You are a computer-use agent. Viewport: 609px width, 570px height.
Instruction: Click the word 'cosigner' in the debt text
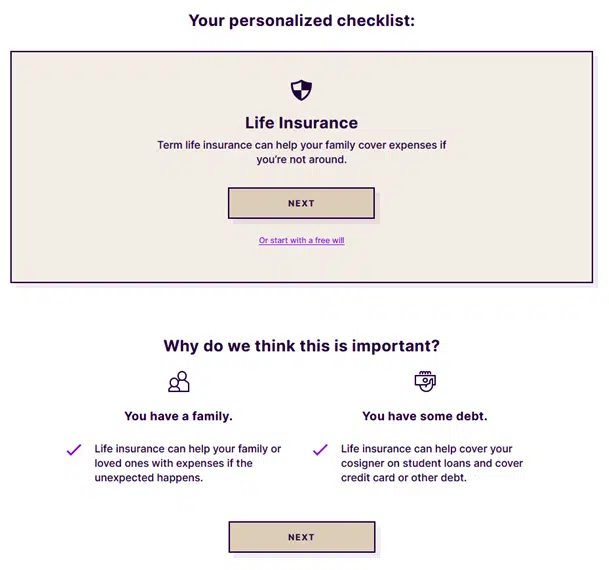(x=366, y=463)
